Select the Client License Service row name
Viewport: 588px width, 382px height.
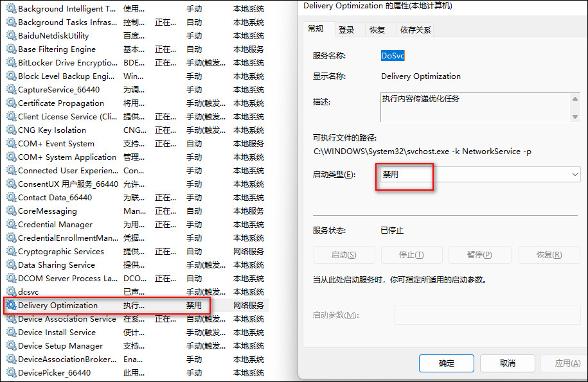67,116
